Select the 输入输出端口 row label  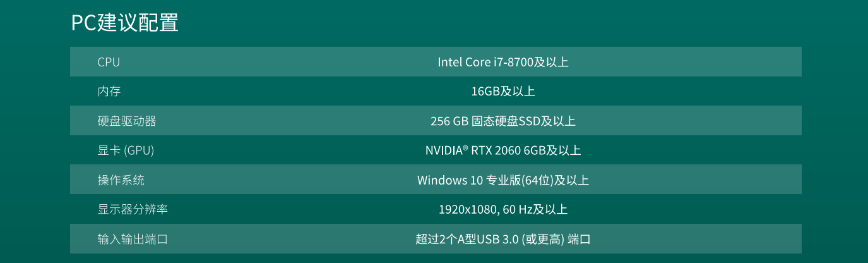[x=133, y=239]
